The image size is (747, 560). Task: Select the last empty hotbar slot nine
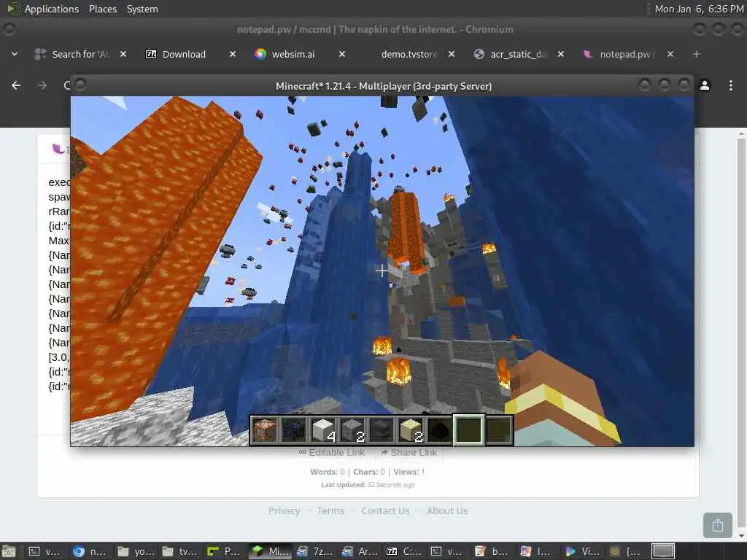[498, 430]
